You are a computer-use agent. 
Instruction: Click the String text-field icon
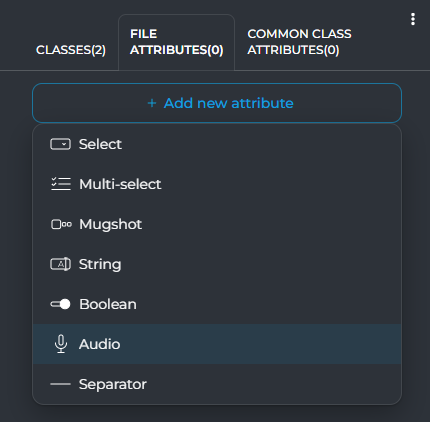point(60,264)
